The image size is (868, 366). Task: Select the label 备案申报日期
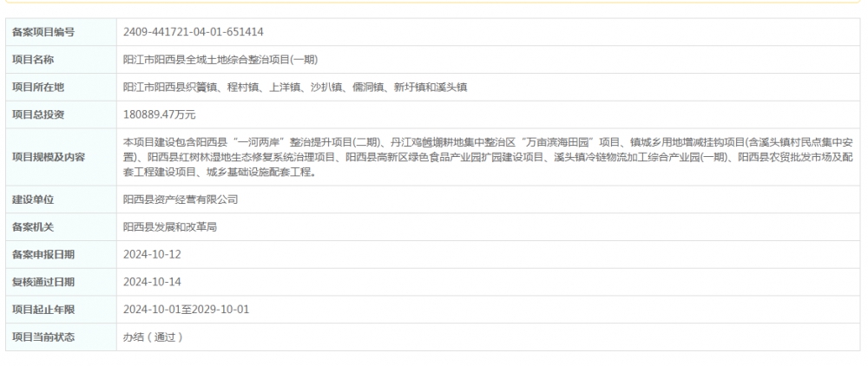(x=43, y=255)
